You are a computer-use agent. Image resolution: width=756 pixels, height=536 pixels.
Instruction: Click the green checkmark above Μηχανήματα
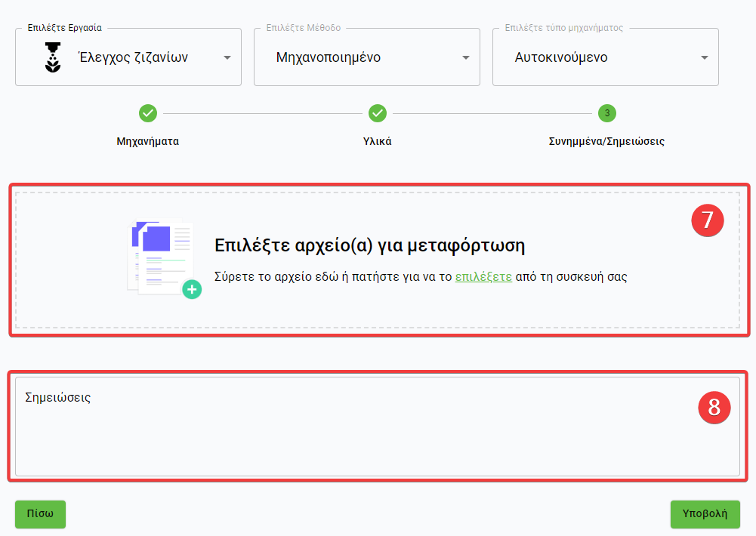148,113
